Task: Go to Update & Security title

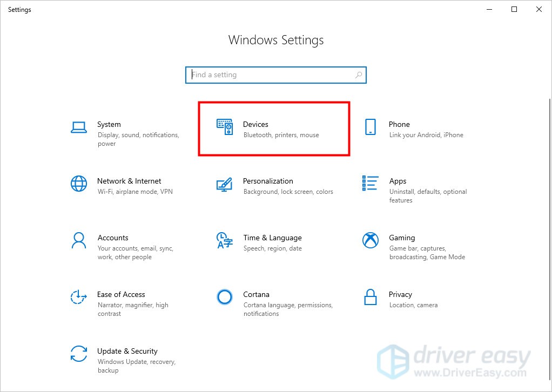Action: tap(127, 351)
